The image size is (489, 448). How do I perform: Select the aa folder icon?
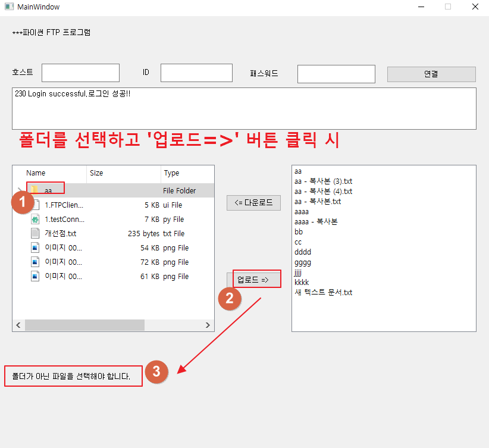35,189
